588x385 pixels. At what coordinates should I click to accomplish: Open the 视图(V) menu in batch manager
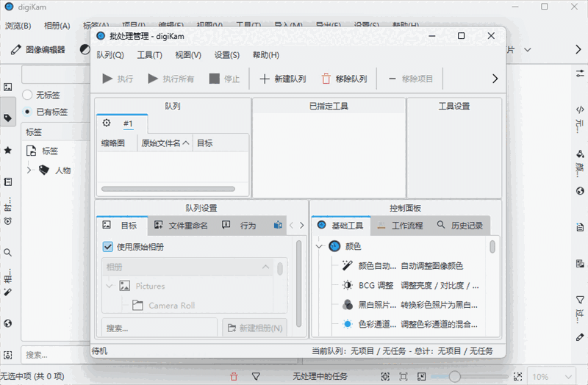click(188, 55)
